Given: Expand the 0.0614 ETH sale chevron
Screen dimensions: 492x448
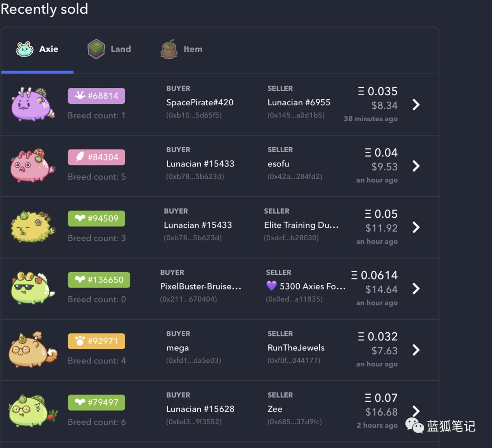Looking at the screenshot, I should [416, 288].
